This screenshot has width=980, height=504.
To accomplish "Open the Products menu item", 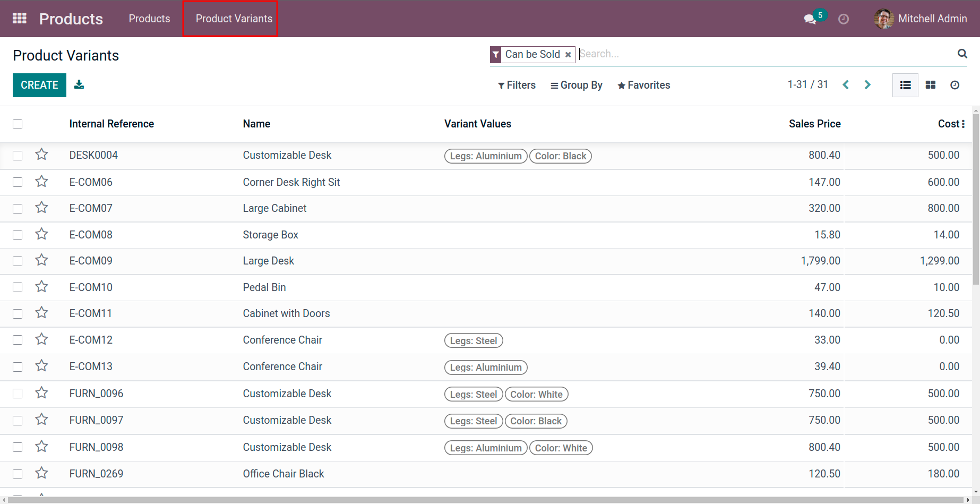I will point(149,19).
